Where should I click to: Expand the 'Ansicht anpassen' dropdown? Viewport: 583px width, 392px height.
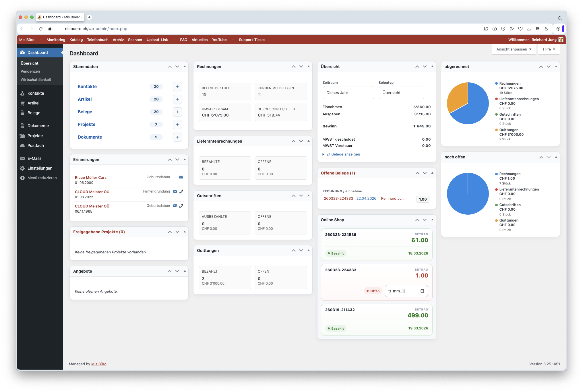coord(514,49)
